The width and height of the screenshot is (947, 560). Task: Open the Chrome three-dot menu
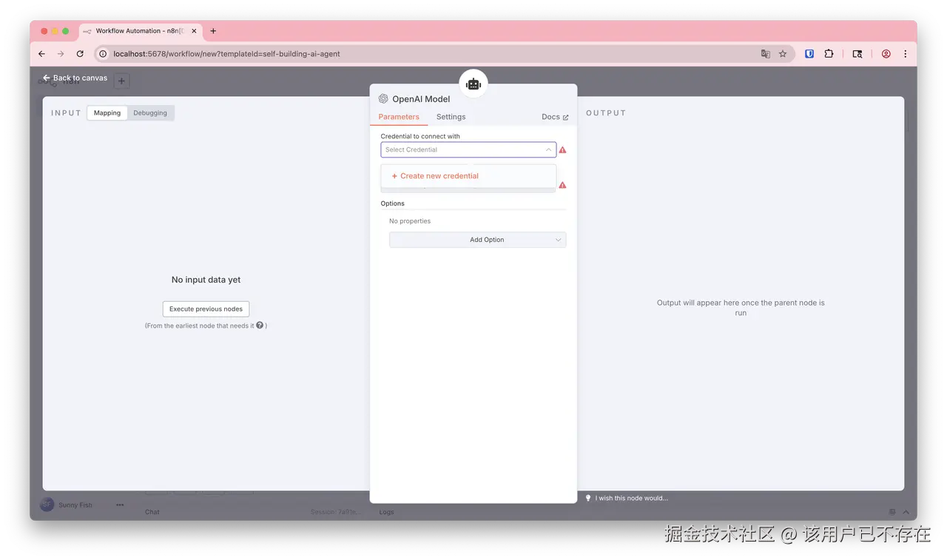tap(905, 54)
